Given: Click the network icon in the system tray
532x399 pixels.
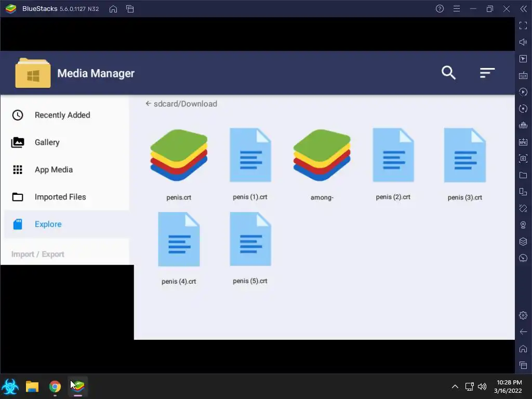Looking at the screenshot, I should pyautogui.click(x=469, y=387).
